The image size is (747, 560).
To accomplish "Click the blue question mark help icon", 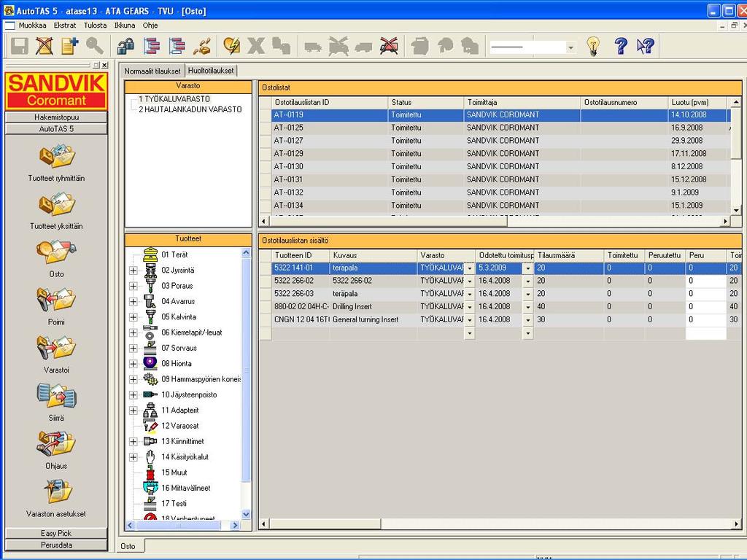I will [x=620, y=46].
